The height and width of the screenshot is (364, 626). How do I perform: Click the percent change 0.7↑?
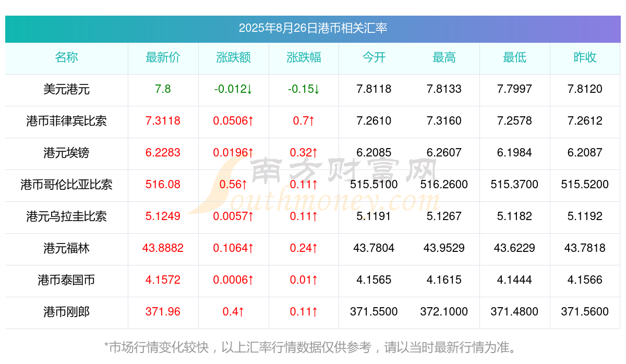coord(304,121)
